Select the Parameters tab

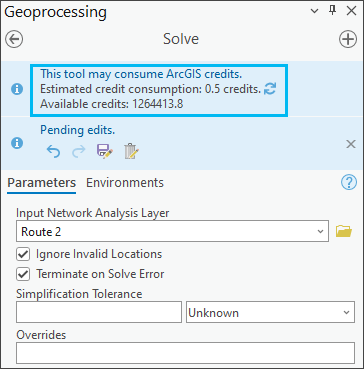(x=41, y=183)
